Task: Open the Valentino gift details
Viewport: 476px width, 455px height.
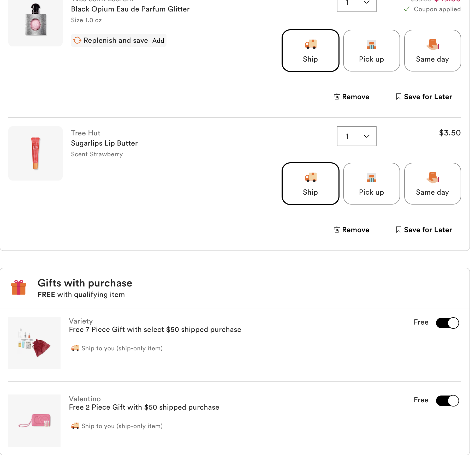Action: point(144,407)
